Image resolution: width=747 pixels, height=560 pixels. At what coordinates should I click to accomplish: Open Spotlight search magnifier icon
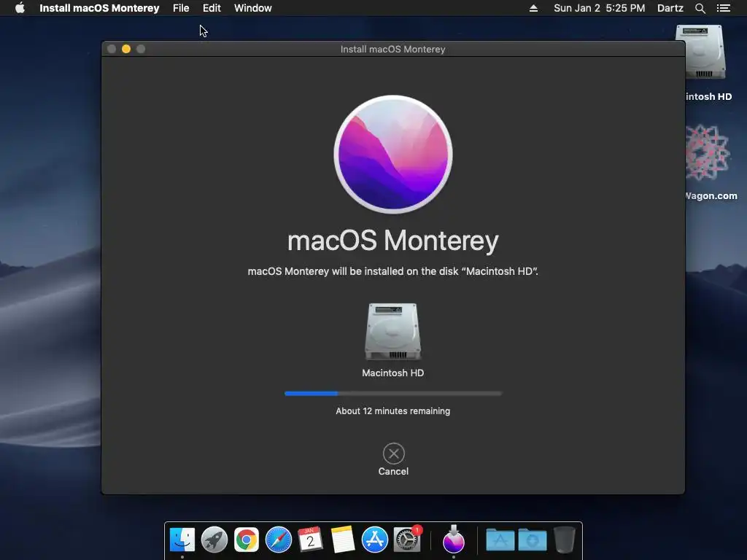click(700, 8)
